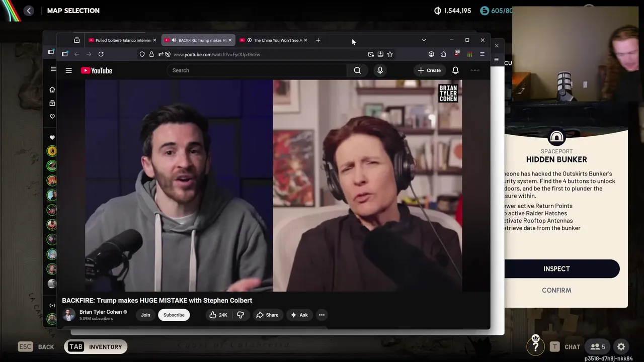Open blocked autoplay permission icon
Image resolution: width=644 pixels, height=362 pixels.
pos(168,54)
